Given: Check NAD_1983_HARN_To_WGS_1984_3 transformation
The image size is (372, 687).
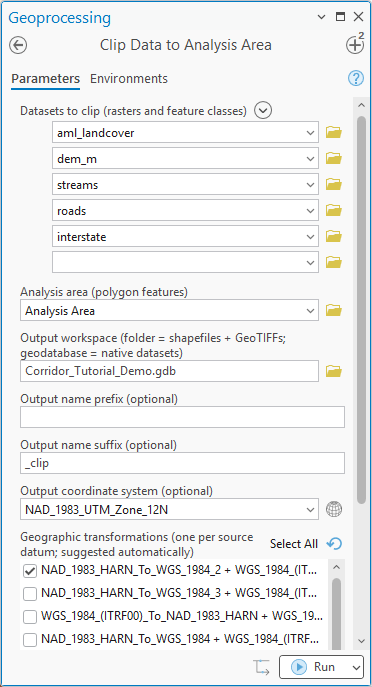Looking at the screenshot, I should (x=30, y=594).
